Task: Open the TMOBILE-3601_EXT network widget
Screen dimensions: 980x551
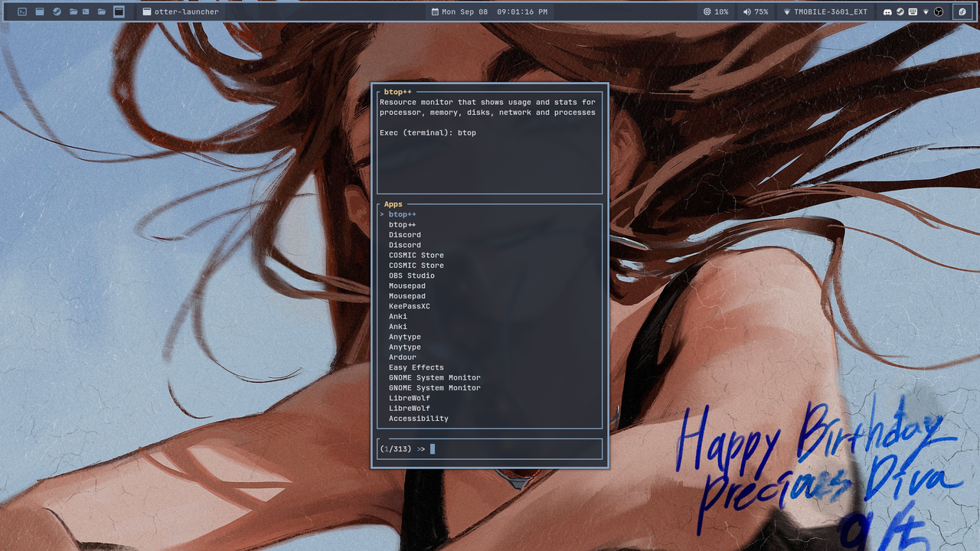Action: coord(825,11)
